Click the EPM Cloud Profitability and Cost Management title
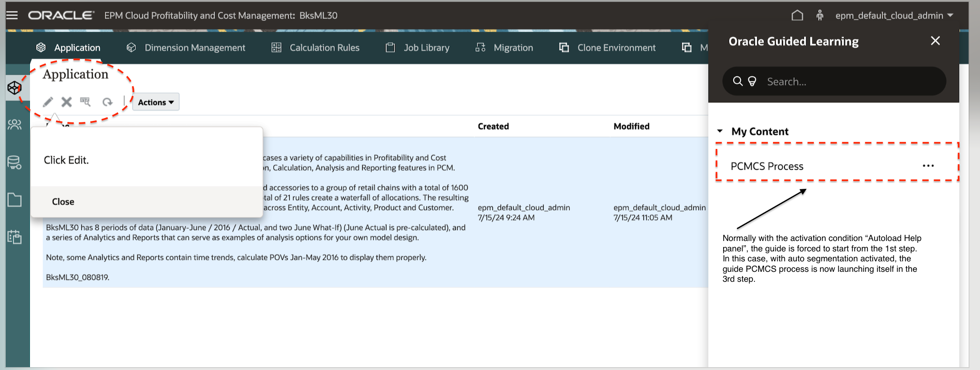Screen dimensions: 980x370 coord(221,15)
